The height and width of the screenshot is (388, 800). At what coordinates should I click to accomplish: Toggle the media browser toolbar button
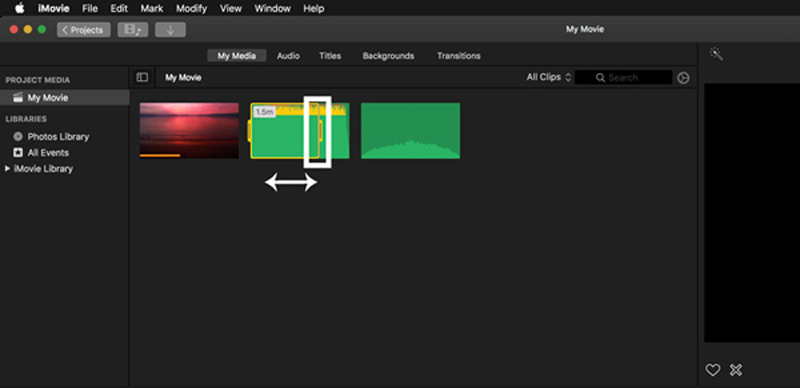tap(133, 30)
